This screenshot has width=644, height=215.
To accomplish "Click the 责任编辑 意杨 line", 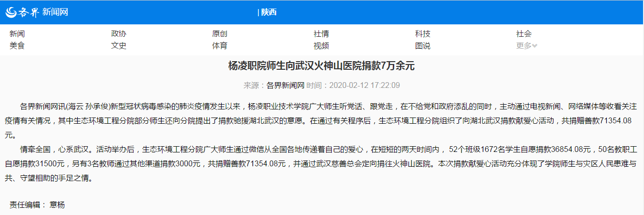I will (x=37, y=205).
